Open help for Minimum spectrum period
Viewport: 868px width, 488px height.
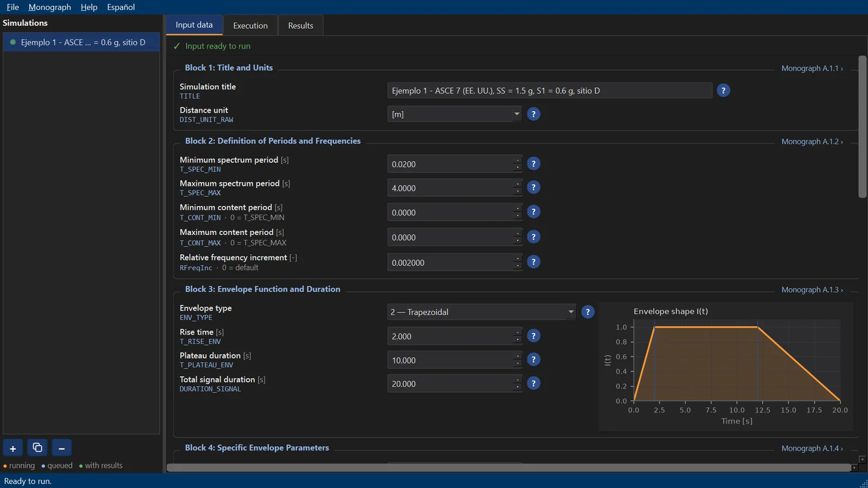coord(533,164)
